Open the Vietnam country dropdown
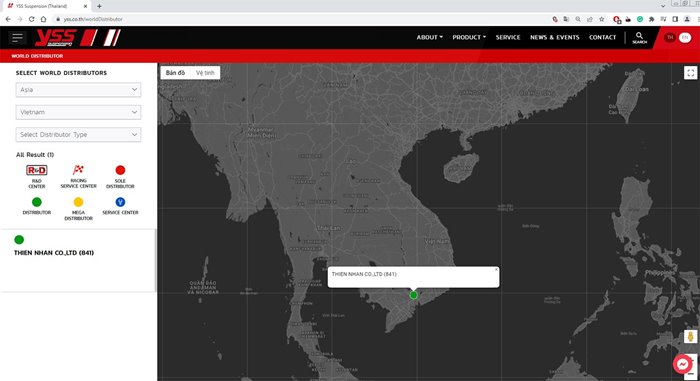700x381 pixels. pos(78,112)
